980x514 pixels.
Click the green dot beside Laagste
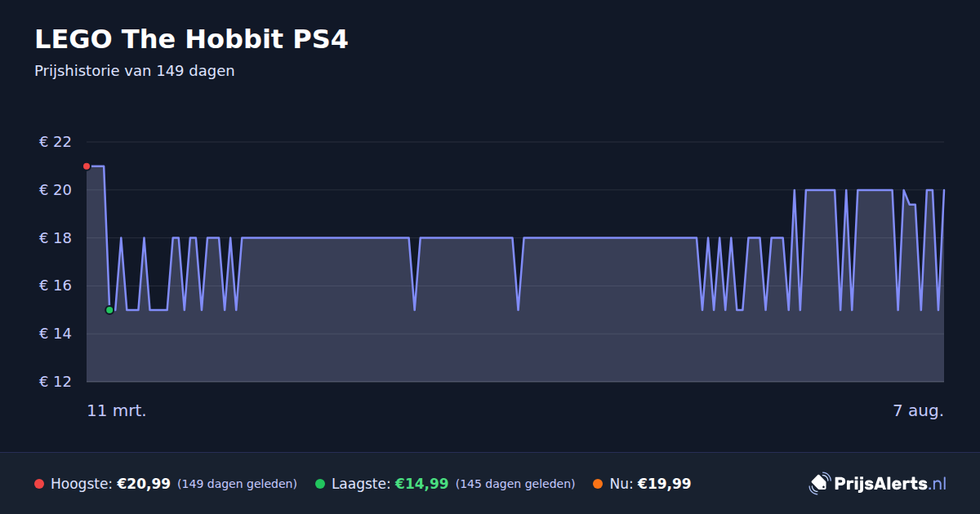(320, 484)
